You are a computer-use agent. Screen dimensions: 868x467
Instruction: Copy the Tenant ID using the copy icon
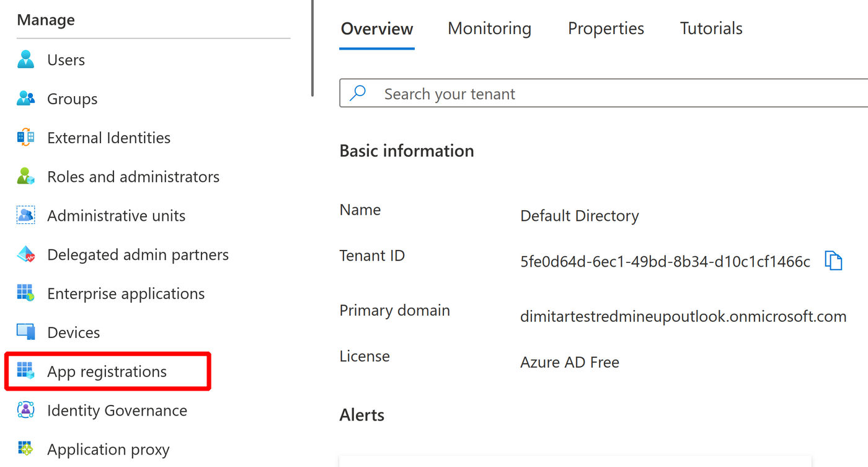[x=834, y=260]
